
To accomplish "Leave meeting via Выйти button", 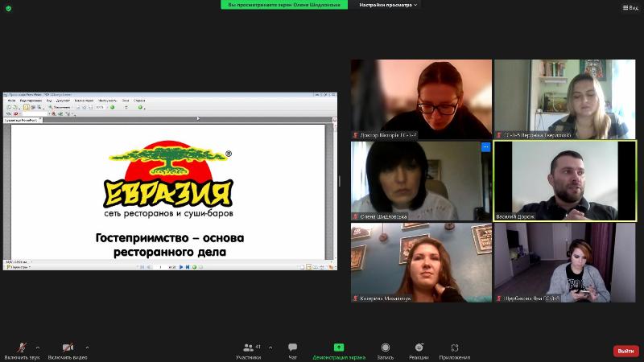I will coord(626,351).
